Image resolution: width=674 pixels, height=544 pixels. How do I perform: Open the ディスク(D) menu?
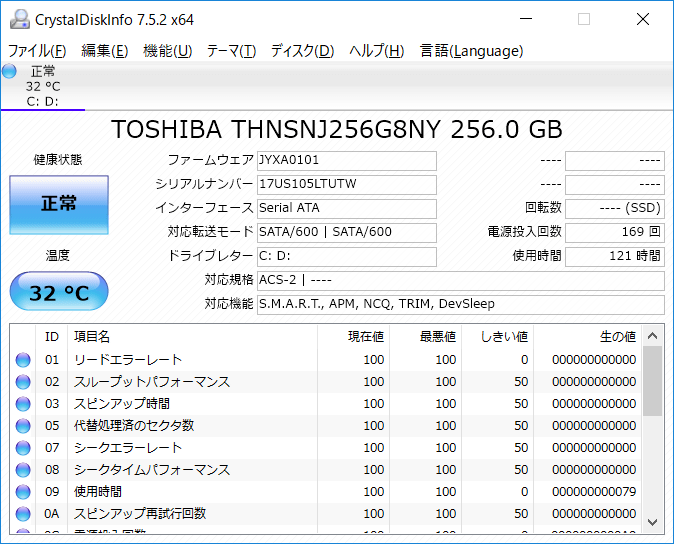click(303, 51)
